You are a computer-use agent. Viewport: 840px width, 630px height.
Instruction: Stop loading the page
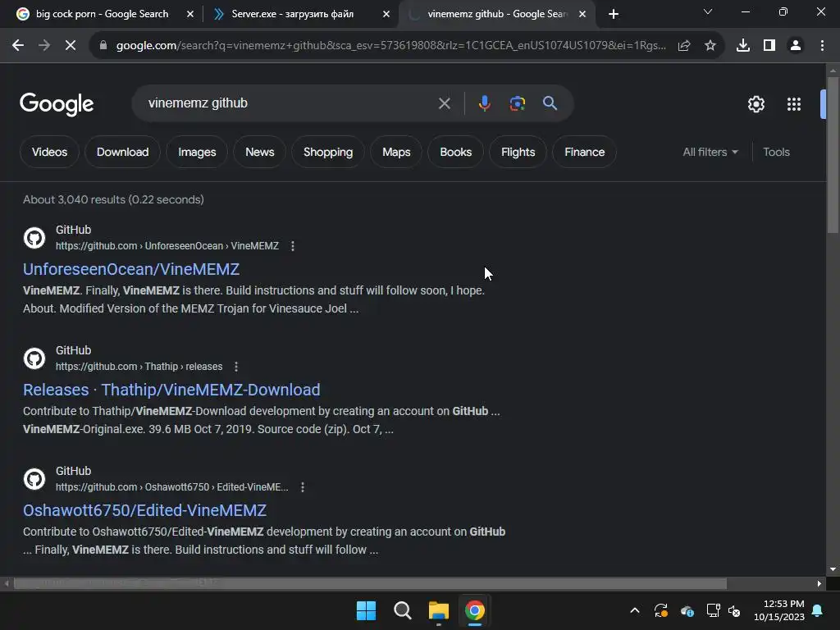71,46
